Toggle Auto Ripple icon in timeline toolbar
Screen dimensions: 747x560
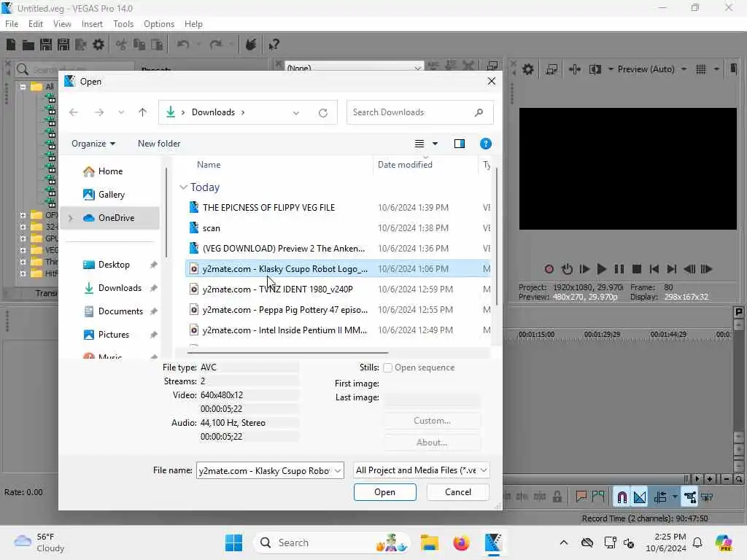660,497
